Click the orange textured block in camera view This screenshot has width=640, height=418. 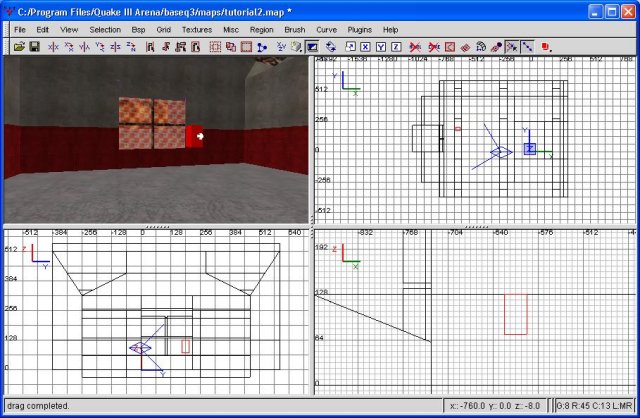point(152,123)
